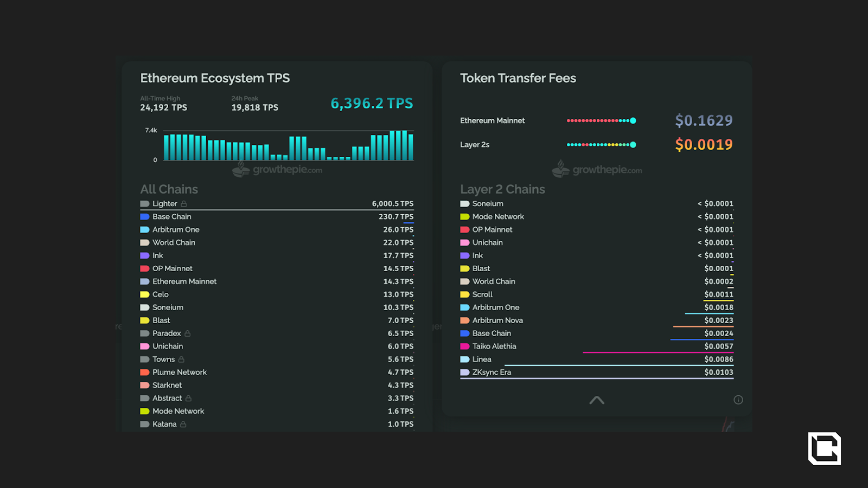Click the Mode Network color swatch in All Chains
Viewport: 868px width, 488px height.
pyautogui.click(x=145, y=412)
